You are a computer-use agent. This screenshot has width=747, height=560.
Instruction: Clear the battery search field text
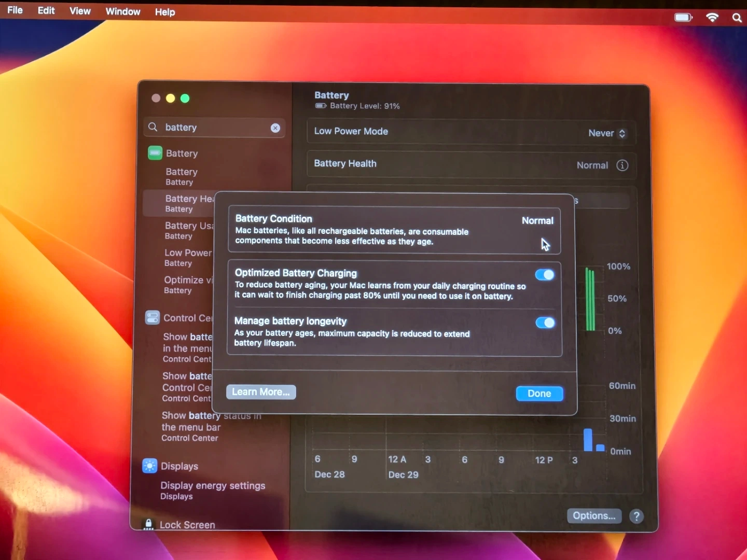click(x=275, y=128)
